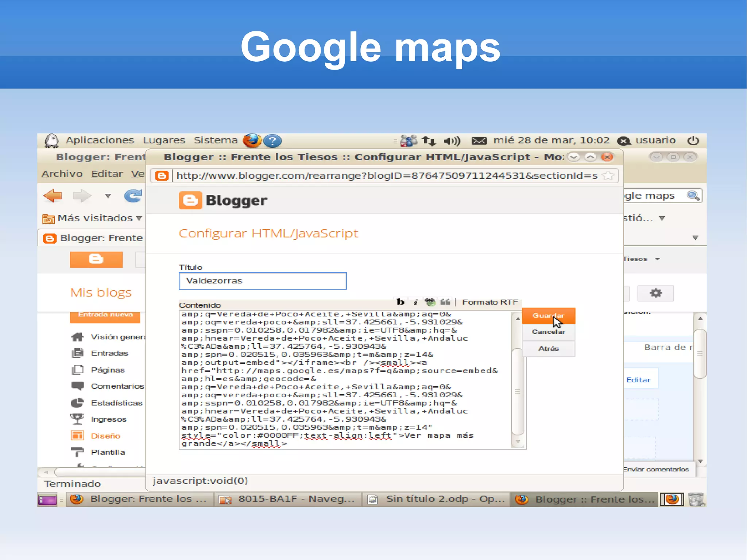Click Enviar comentarios link
This screenshot has width=747, height=560.
click(x=656, y=470)
